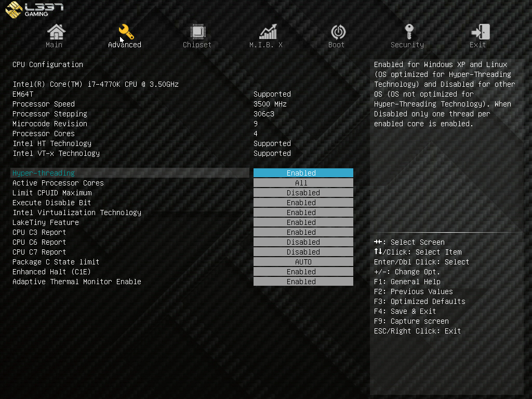Select the Adaptive Thermal Monitor Enable row label
This screenshot has width=532, height=399.
point(77,282)
